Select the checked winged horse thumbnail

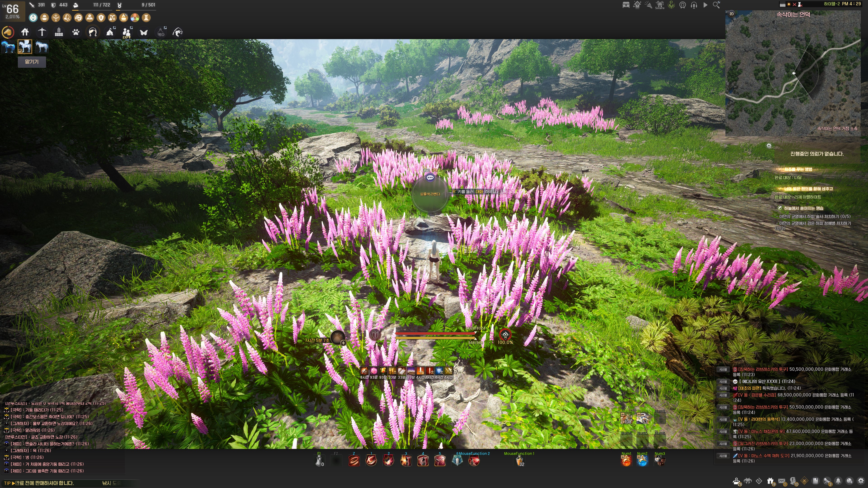pyautogui.click(x=25, y=47)
